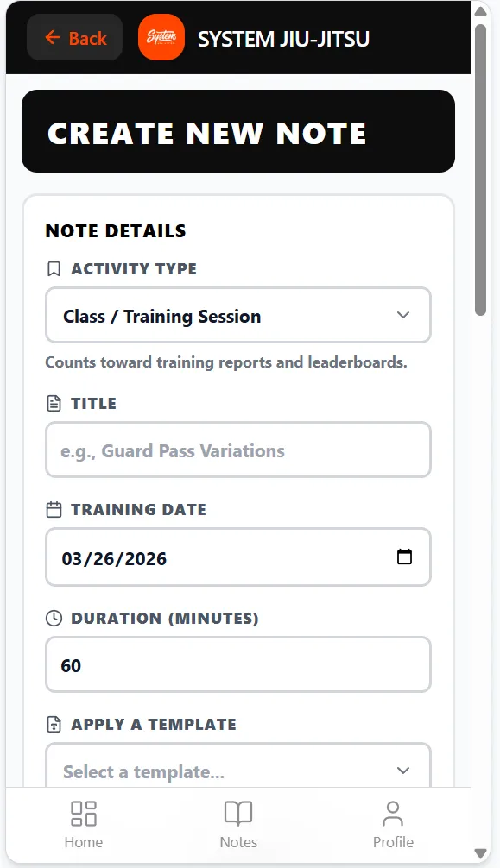This screenshot has width=500, height=868.
Task: Open the Notes tab in bottom navigation
Action: coord(238,825)
